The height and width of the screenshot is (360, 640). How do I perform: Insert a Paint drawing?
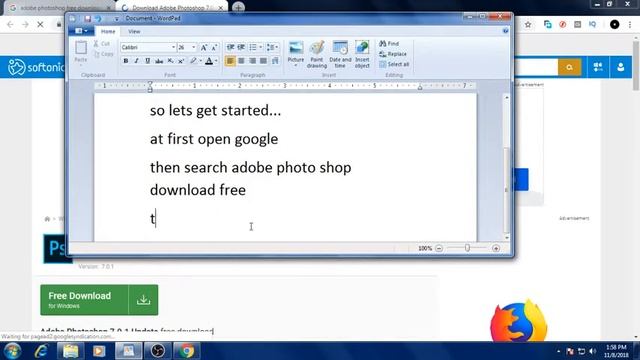pos(317,54)
